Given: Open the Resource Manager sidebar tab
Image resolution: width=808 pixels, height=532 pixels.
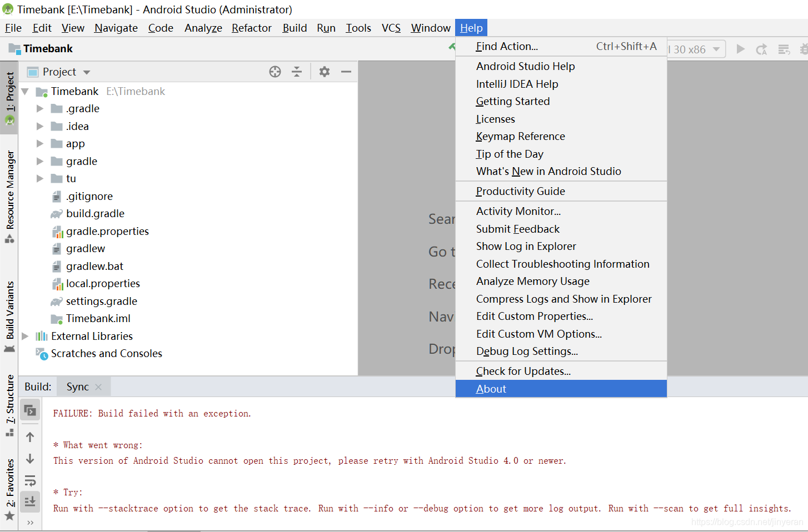Looking at the screenshot, I should tap(9, 197).
